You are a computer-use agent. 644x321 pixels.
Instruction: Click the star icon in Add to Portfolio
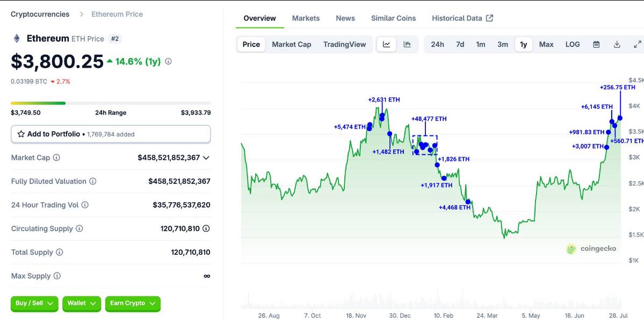[x=21, y=134]
